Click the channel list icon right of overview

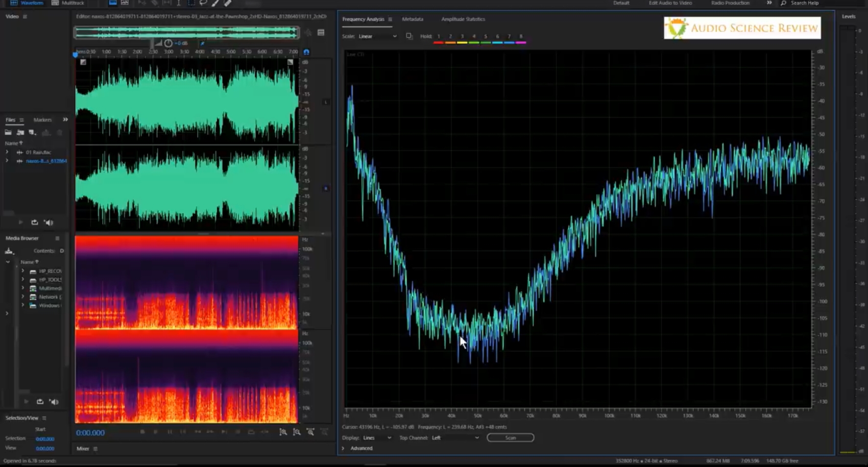321,33
